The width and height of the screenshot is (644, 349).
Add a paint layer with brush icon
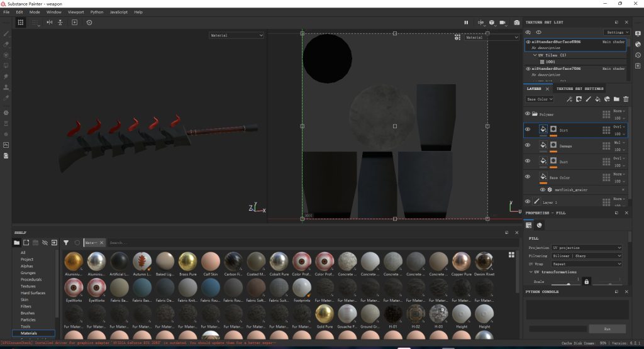pos(588,99)
